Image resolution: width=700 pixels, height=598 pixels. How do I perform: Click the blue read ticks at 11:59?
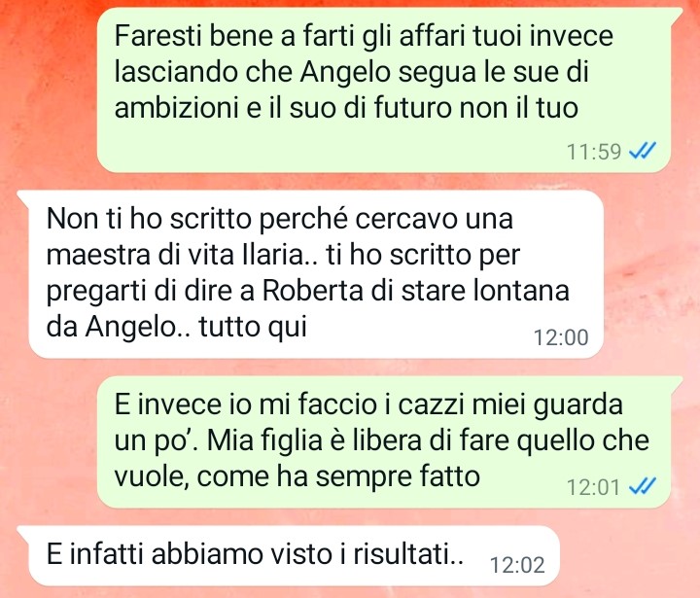(643, 151)
